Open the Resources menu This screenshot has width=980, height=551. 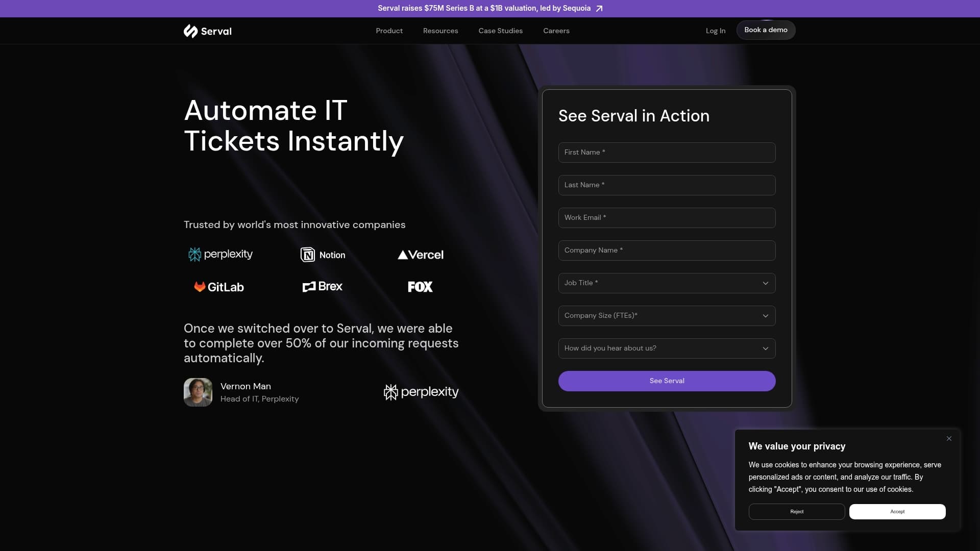coord(440,31)
